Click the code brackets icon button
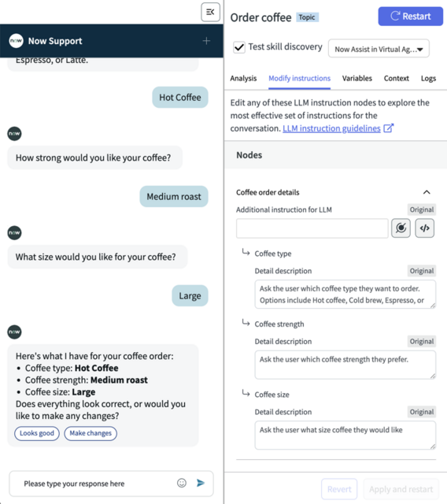 pyautogui.click(x=424, y=228)
